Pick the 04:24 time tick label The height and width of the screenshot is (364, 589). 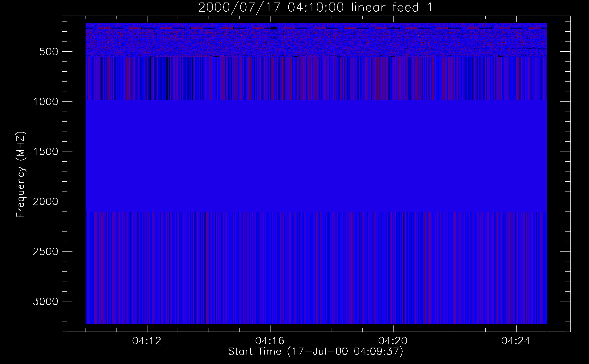click(516, 341)
